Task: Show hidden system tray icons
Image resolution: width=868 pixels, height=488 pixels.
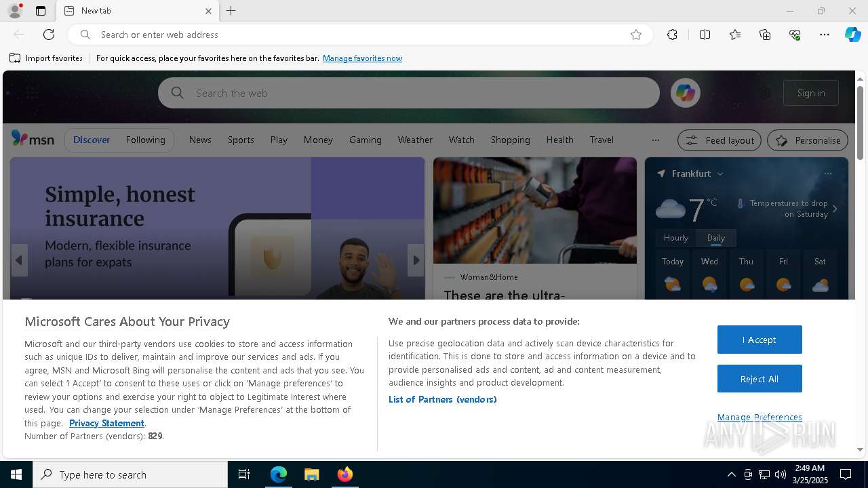Action: click(x=731, y=474)
